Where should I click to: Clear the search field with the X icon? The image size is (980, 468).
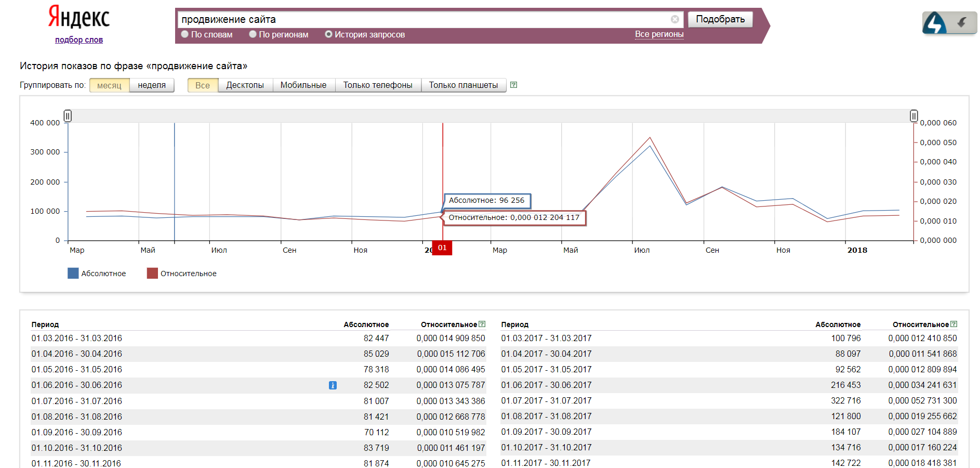pos(674,19)
